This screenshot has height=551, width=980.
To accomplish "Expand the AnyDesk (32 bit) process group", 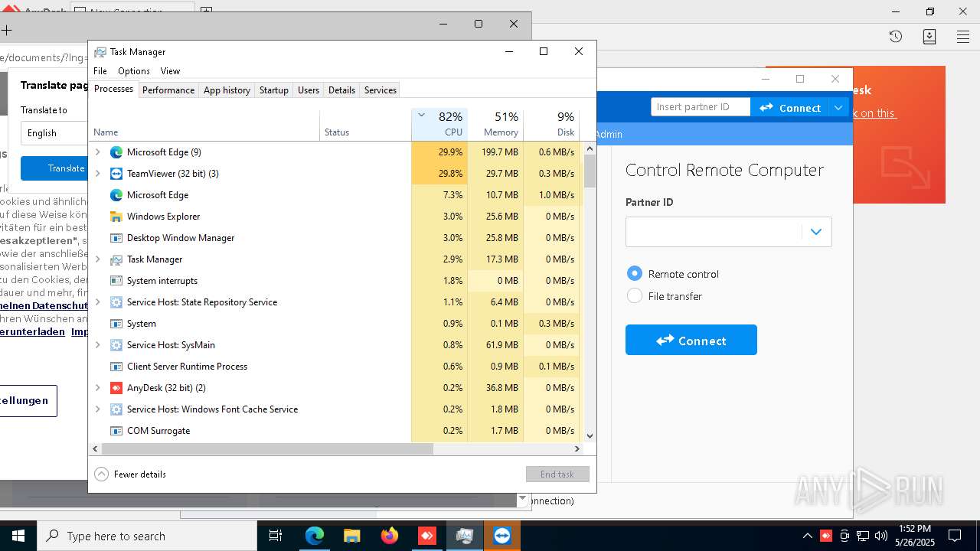I will [97, 388].
